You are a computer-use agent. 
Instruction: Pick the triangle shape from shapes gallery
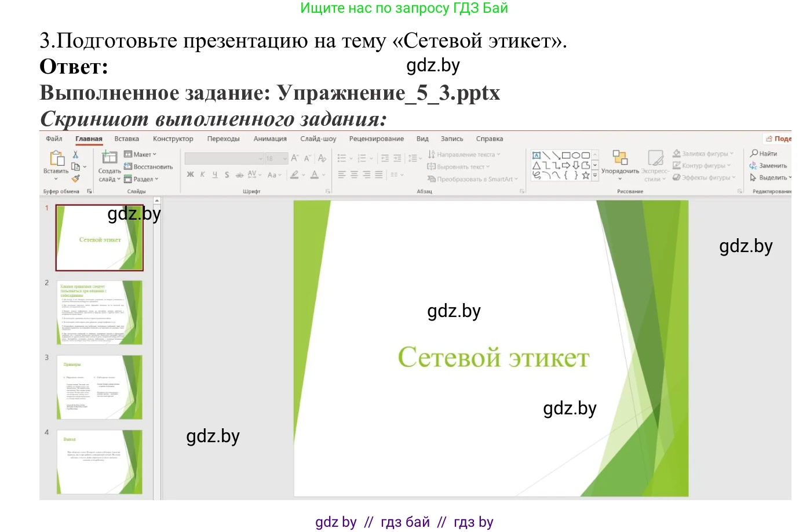point(537,166)
